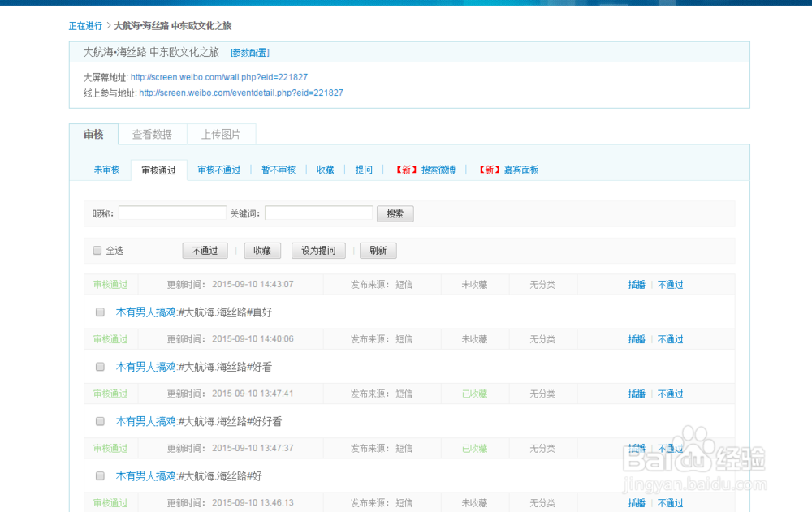Image resolution: width=812 pixels, height=512 pixels.
Task: Open the 参数配置 link
Action: [x=249, y=53]
